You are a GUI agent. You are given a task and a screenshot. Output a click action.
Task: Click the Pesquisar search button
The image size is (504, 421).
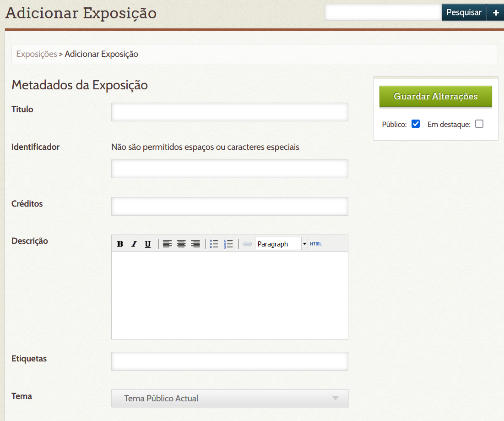(464, 12)
